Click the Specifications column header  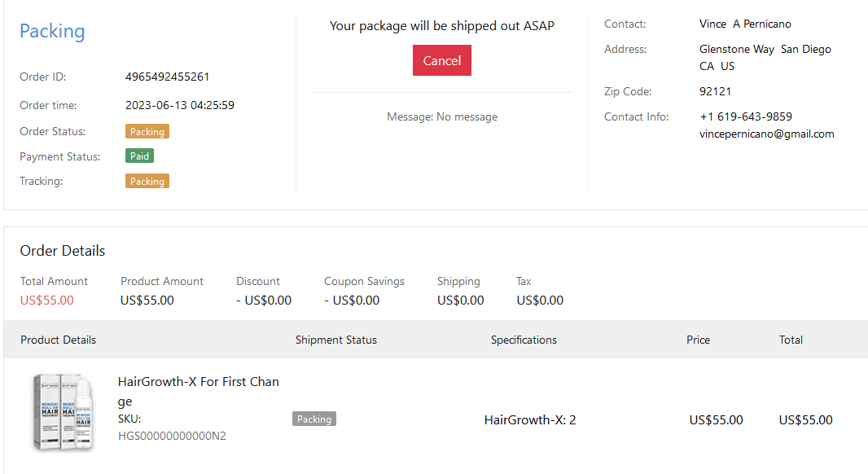(524, 340)
